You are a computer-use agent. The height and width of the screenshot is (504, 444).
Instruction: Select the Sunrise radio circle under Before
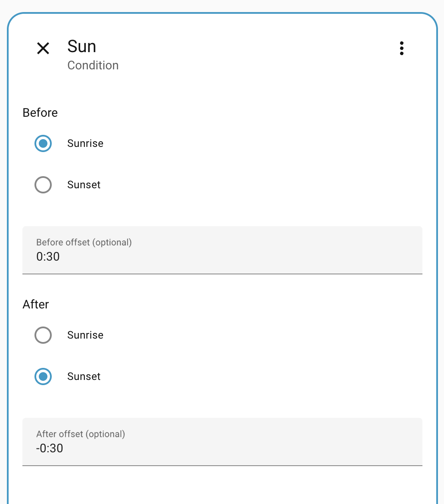43,143
